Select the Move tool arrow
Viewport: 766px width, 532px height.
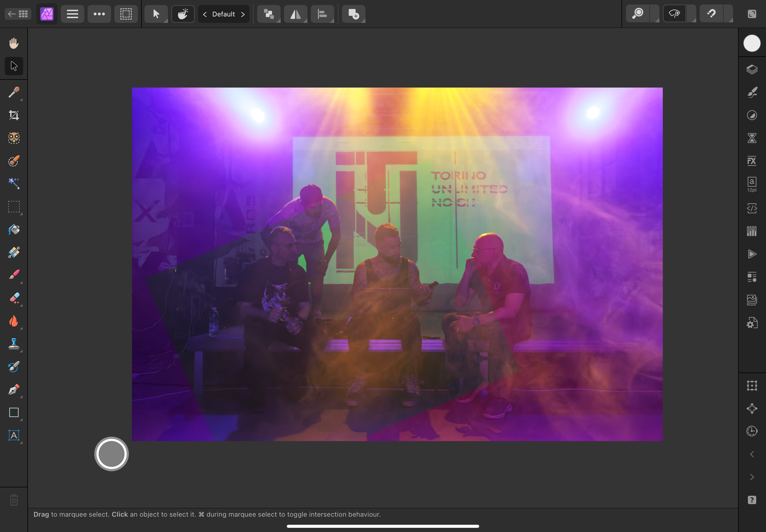click(14, 66)
